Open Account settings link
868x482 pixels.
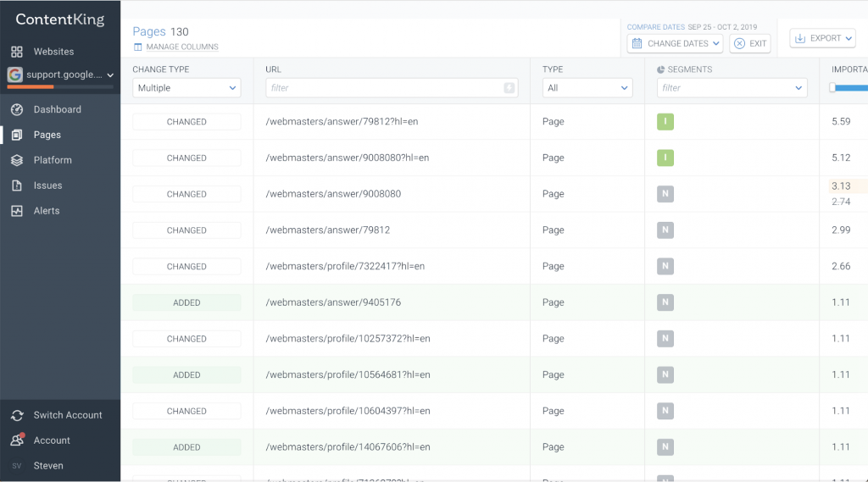coord(52,440)
